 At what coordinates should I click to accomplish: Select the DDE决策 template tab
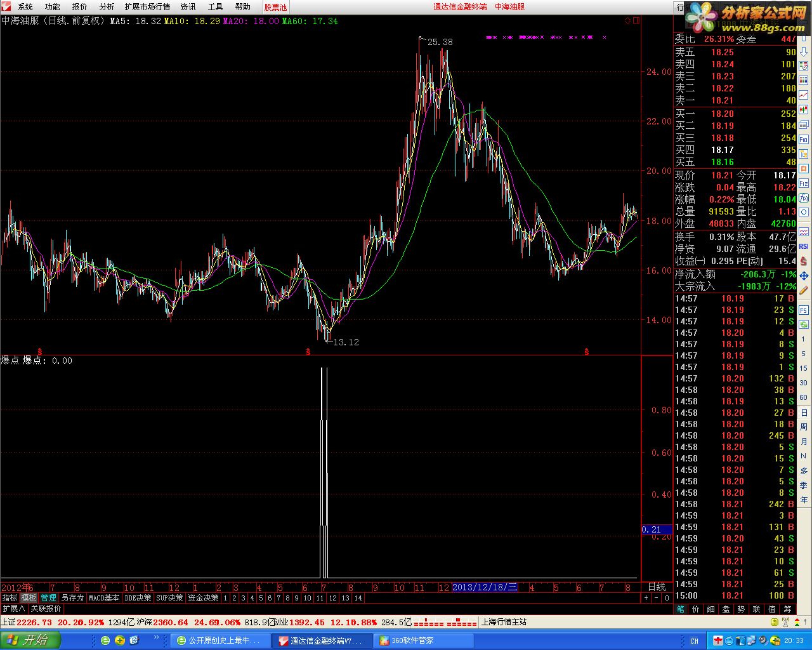coord(138,598)
